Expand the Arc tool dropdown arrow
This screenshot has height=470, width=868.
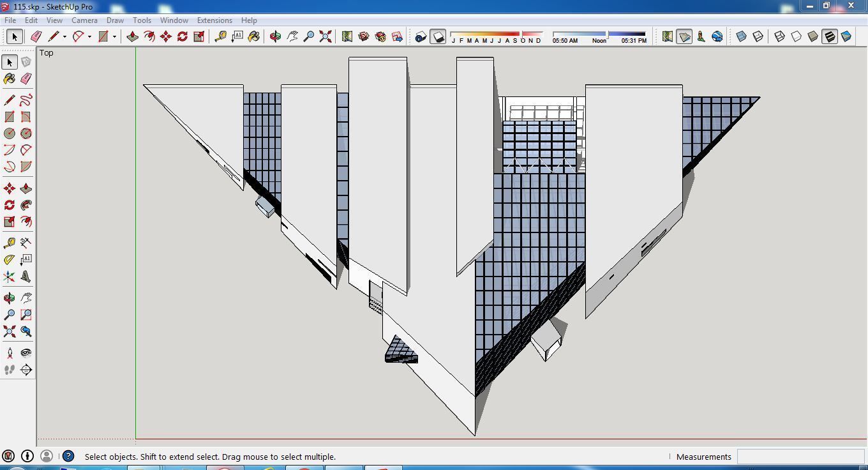pos(89,37)
